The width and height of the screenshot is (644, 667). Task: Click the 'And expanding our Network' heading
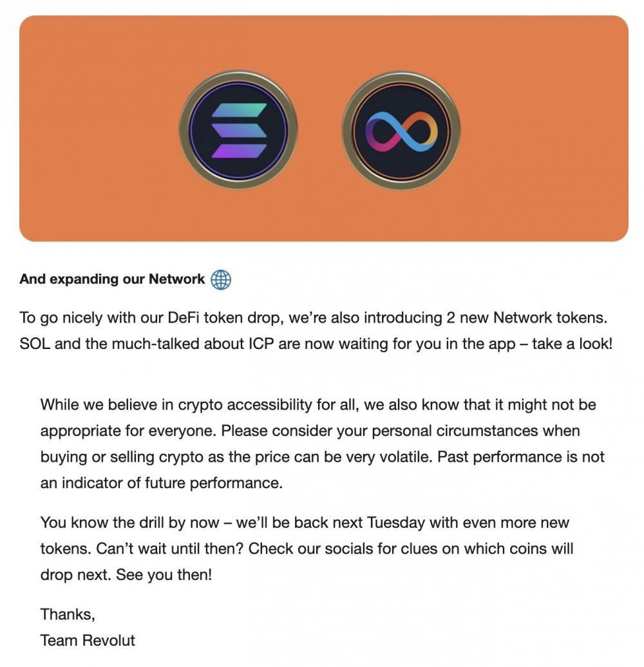click(x=112, y=279)
